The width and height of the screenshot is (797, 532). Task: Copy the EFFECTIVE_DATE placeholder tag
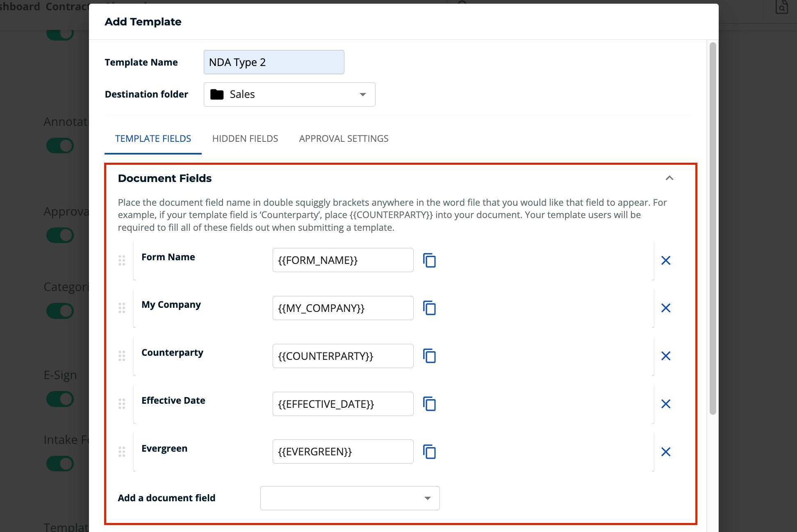pos(429,404)
